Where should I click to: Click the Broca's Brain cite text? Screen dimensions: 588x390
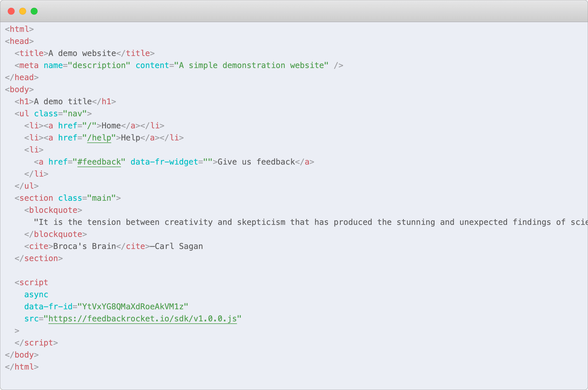85,246
